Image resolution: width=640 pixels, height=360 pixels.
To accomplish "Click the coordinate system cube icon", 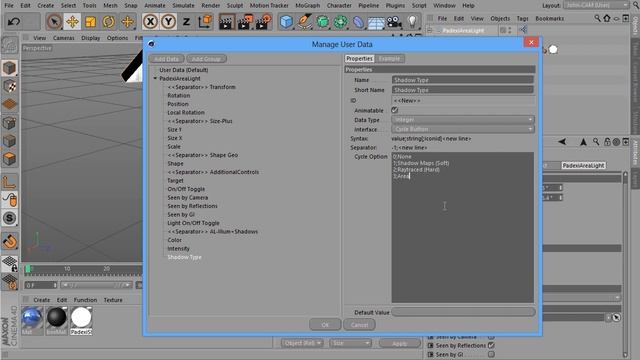I will (x=205, y=21).
